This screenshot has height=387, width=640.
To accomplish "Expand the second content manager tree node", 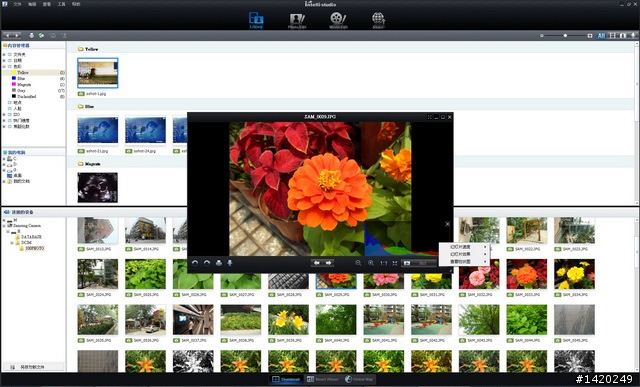I will pyautogui.click(x=4, y=60).
